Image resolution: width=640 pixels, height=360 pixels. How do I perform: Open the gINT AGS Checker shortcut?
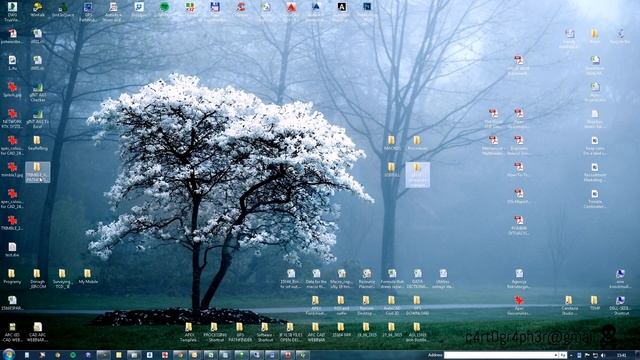tap(38, 92)
